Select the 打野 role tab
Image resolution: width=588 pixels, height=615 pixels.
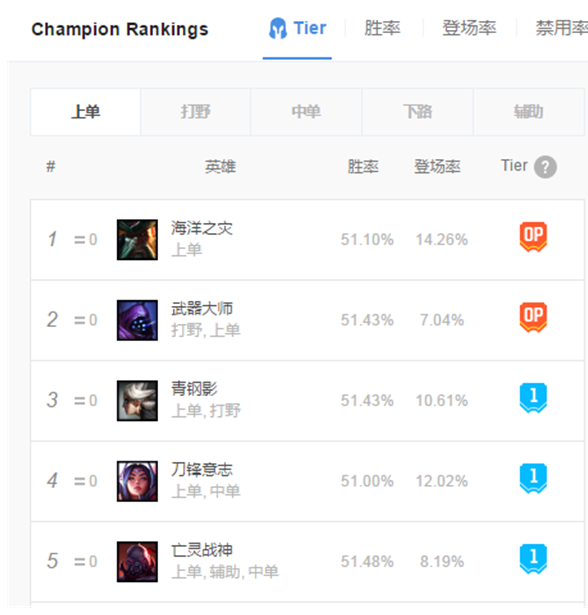[195, 112]
